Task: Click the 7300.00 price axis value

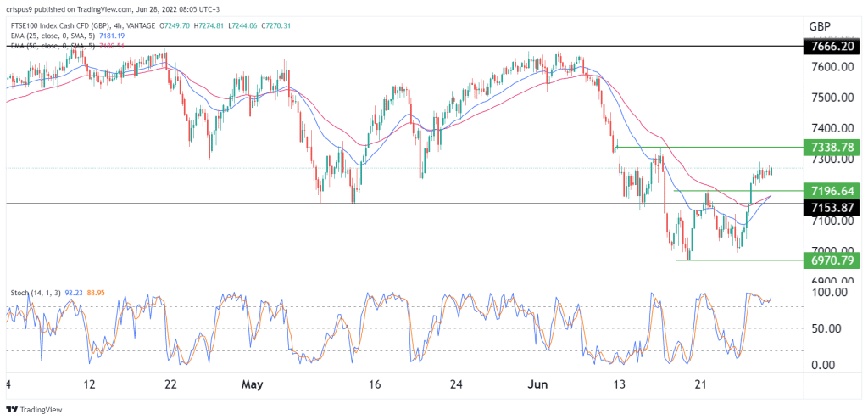Action: 831,160
